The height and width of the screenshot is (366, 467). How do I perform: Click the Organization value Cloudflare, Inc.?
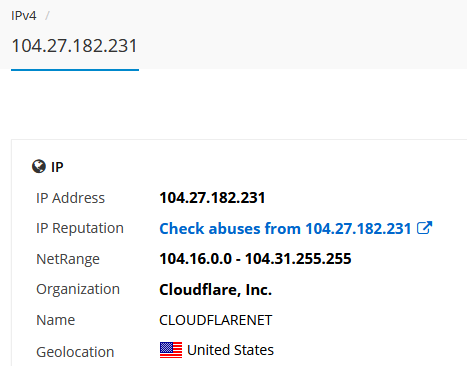coord(216,290)
